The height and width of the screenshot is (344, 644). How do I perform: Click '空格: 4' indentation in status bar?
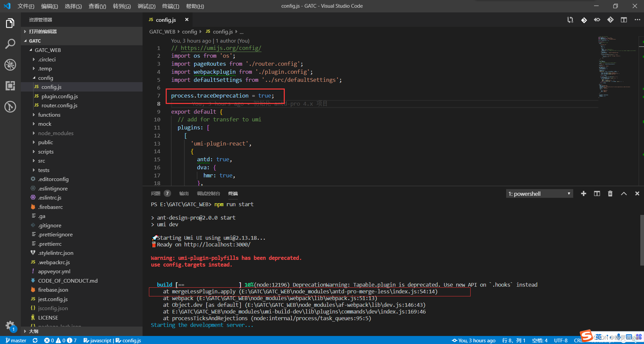pos(539,340)
